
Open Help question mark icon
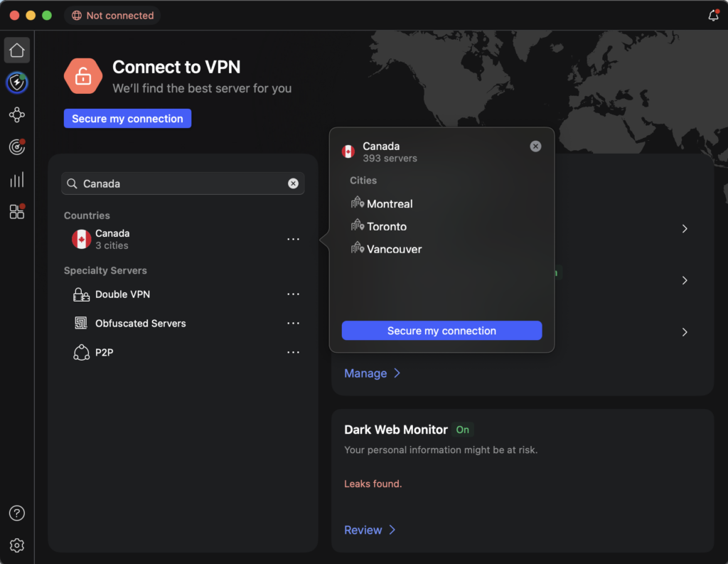[x=17, y=513]
